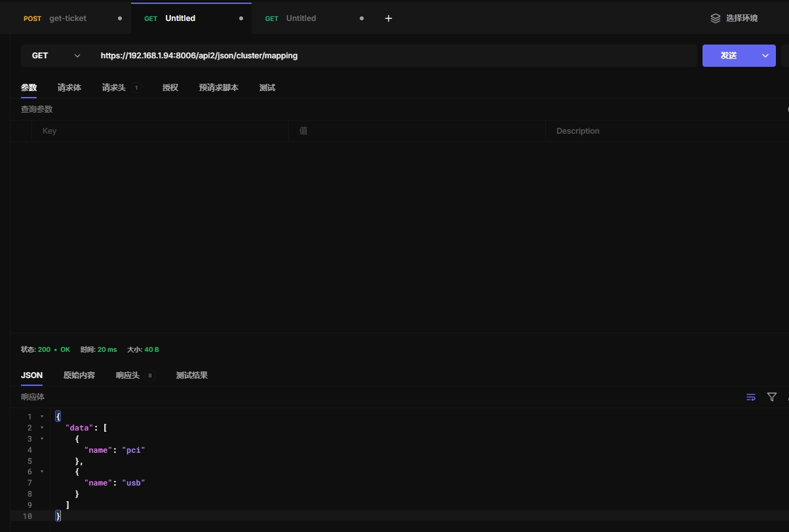
Task: Collapse the root JSON object on line 1
Action: point(42,417)
